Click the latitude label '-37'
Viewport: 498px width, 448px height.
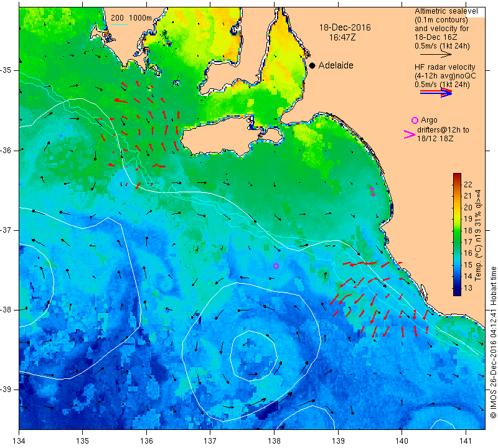[x=6, y=230]
